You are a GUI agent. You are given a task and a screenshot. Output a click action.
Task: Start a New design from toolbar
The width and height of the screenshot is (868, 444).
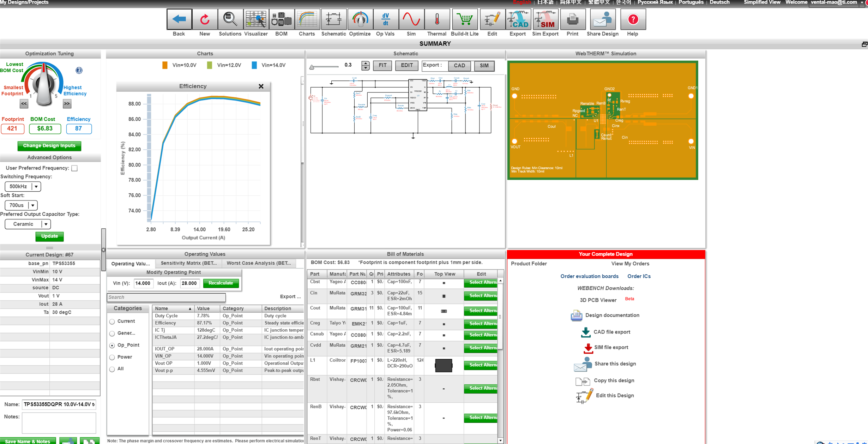pos(205,19)
